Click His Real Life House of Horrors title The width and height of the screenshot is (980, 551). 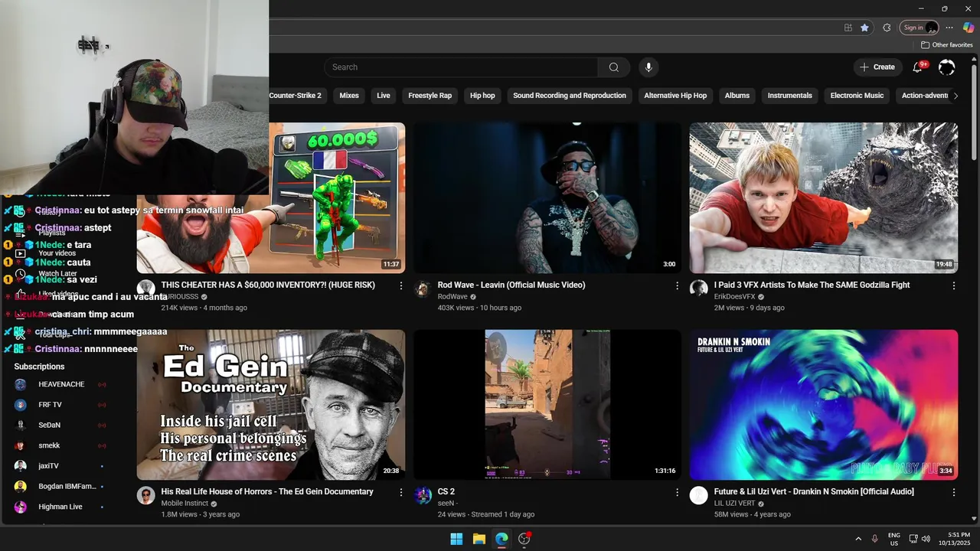[x=267, y=491]
